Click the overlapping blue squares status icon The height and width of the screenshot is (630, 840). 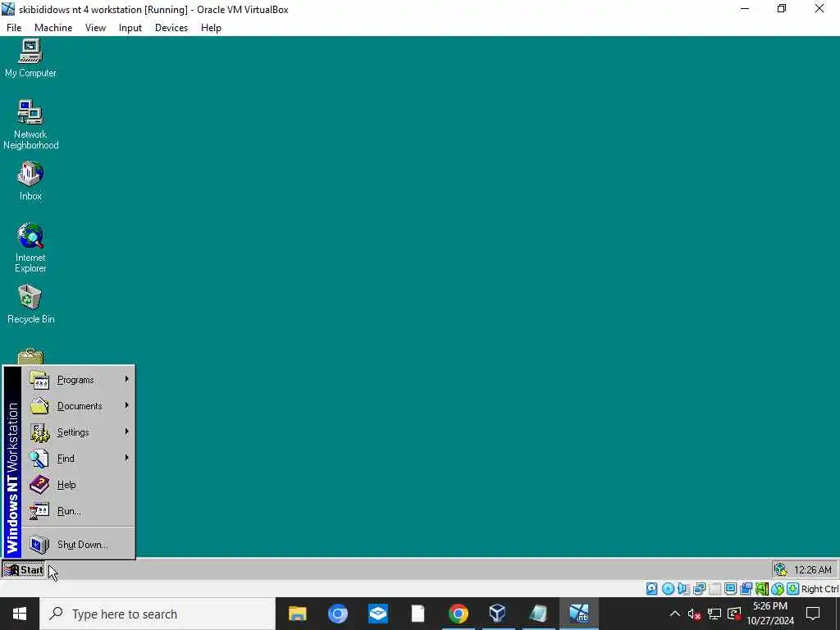(746, 589)
